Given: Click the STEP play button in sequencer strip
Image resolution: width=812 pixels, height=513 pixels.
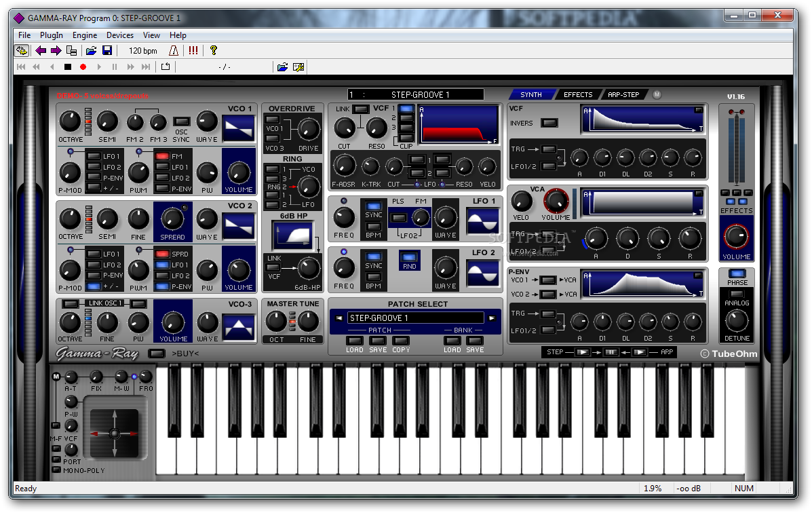Looking at the screenshot, I should pos(583,352).
